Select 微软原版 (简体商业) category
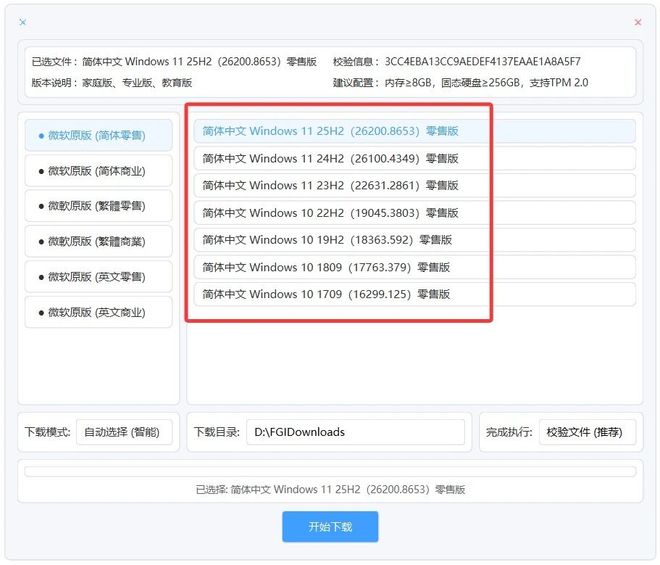 tap(98, 171)
